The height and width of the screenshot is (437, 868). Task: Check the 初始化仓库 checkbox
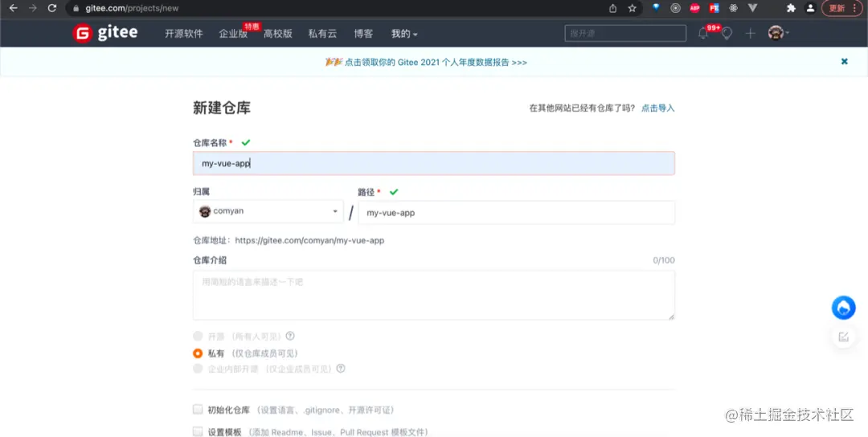pyautogui.click(x=198, y=410)
